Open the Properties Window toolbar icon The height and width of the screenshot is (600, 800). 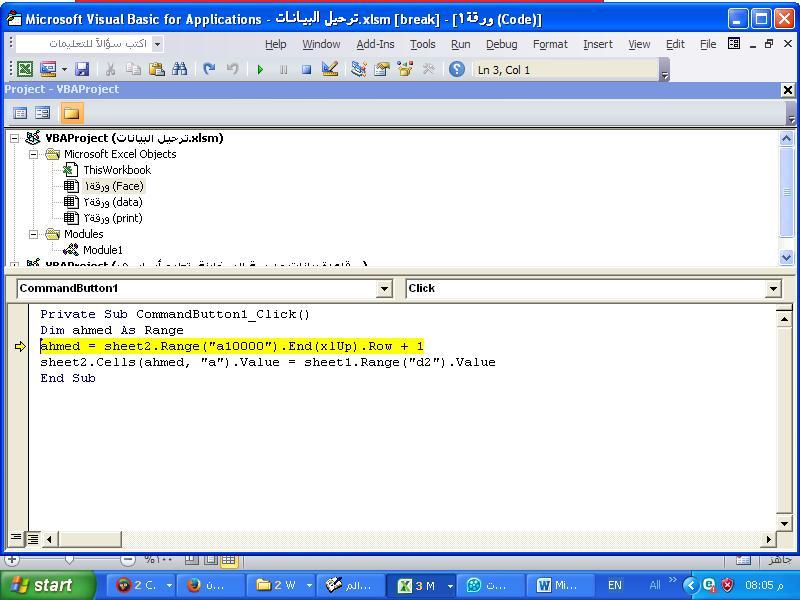pos(382,69)
